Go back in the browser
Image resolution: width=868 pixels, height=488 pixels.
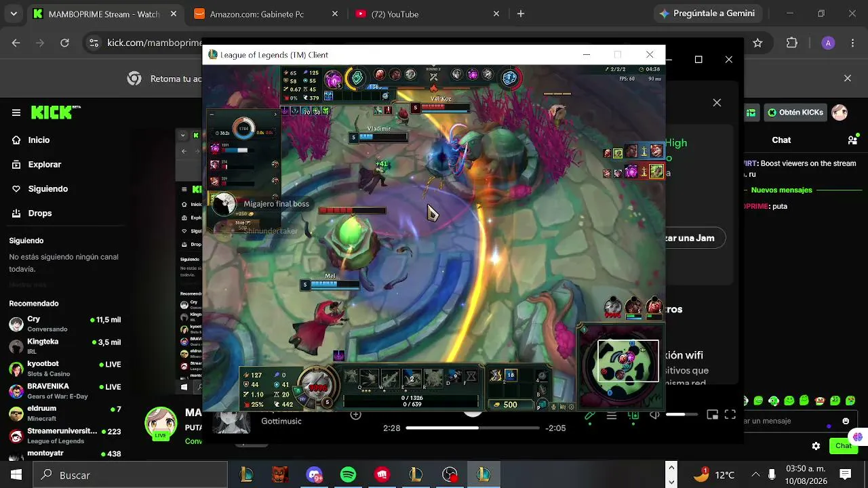[x=16, y=43]
